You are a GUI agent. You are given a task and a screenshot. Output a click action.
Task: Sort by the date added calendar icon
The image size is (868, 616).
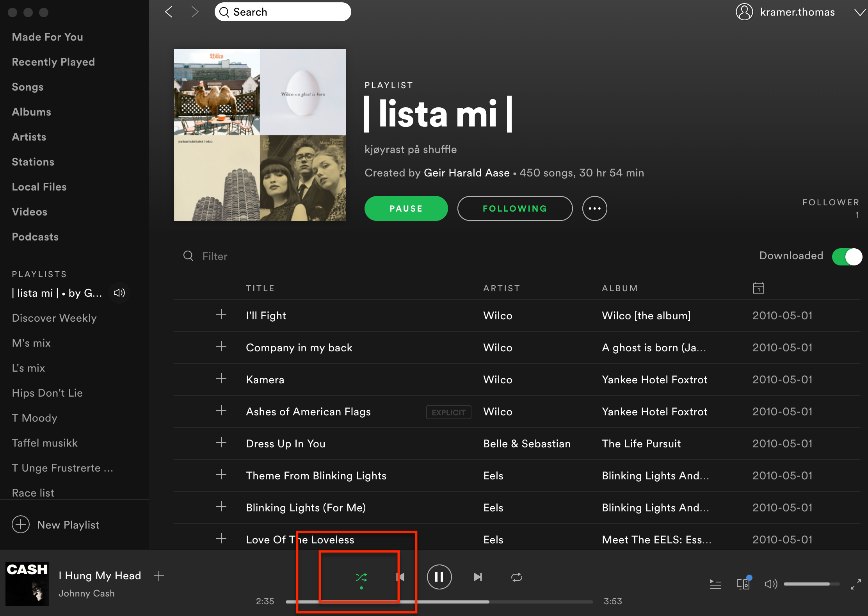[x=758, y=288]
